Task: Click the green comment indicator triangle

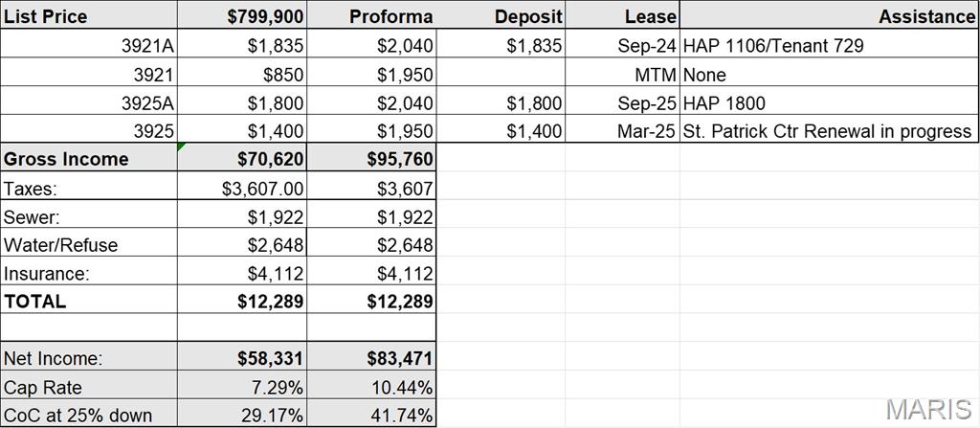Action: click(181, 147)
